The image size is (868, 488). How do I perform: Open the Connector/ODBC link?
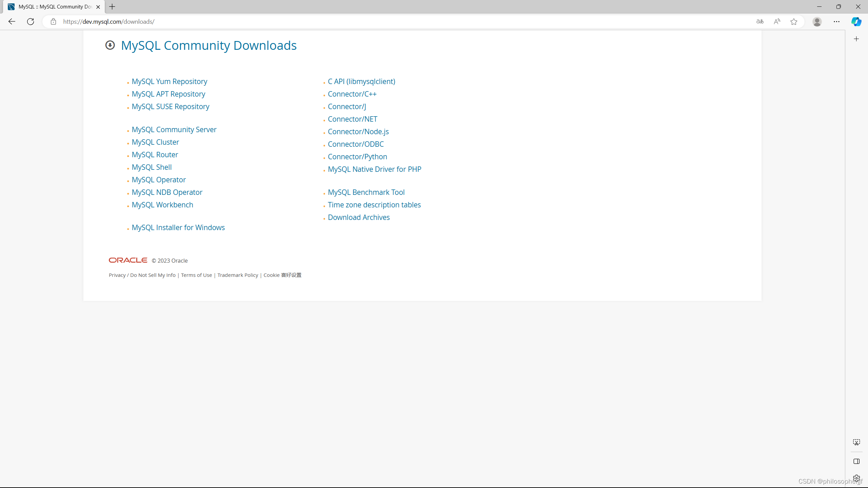(x=356, y=144)
